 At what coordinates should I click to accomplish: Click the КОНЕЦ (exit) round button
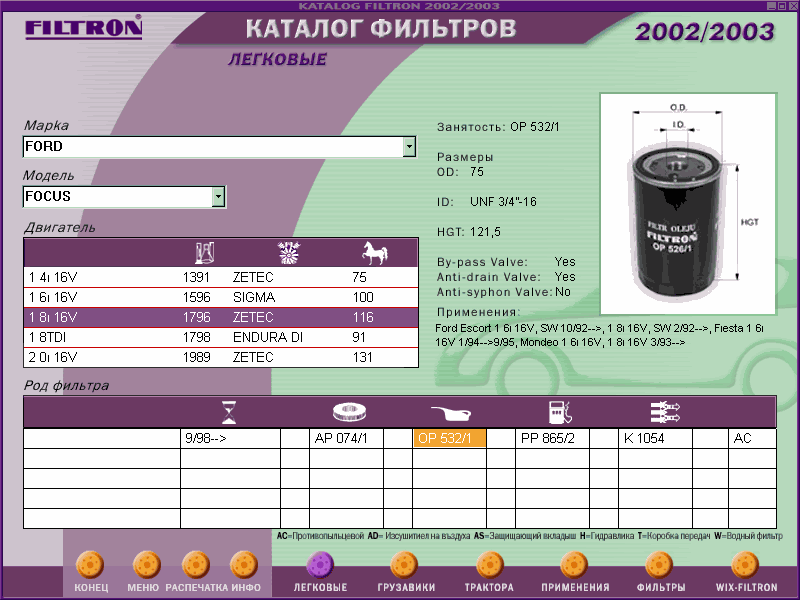(x=90, y=565)
